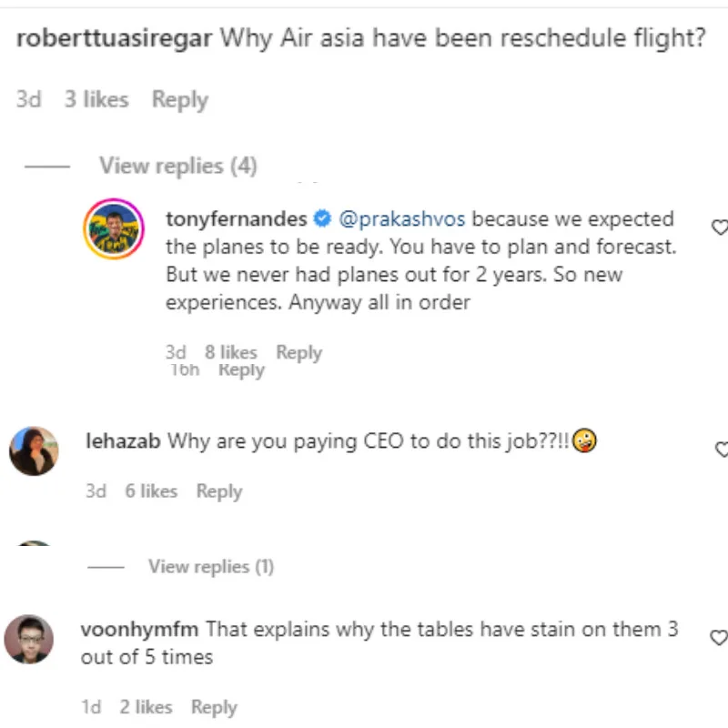Reply to tonyfernandes' comment
The height and width of the screenshot is (728, 728).
(x=298, y=352)
